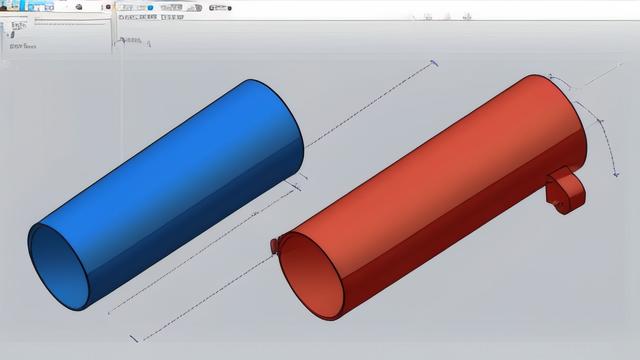Click the curved dimension arrowhead beside red cylinder
The image size is (640, 360).
coord(616,174)
